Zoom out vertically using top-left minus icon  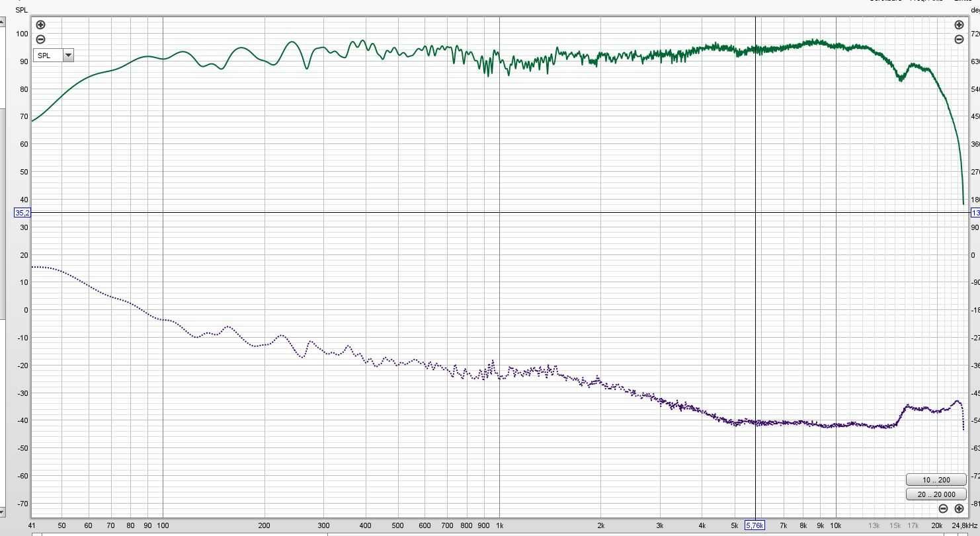click(40, 40)
